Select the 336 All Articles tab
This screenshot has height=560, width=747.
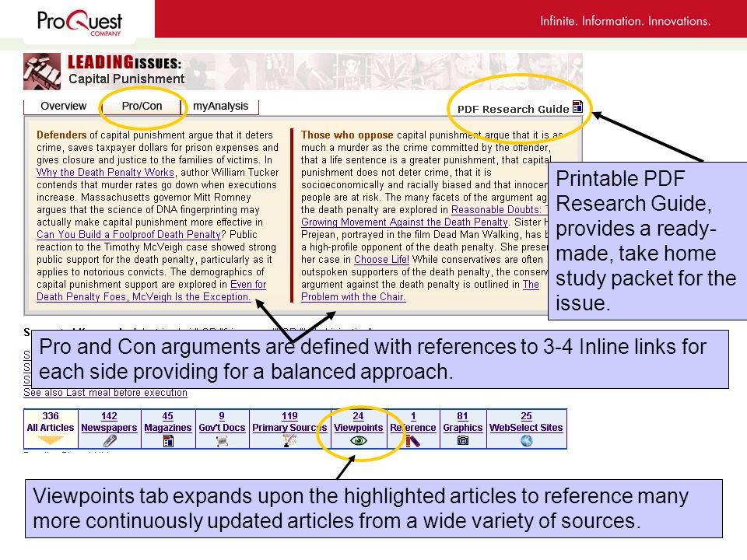click(51, 428)
